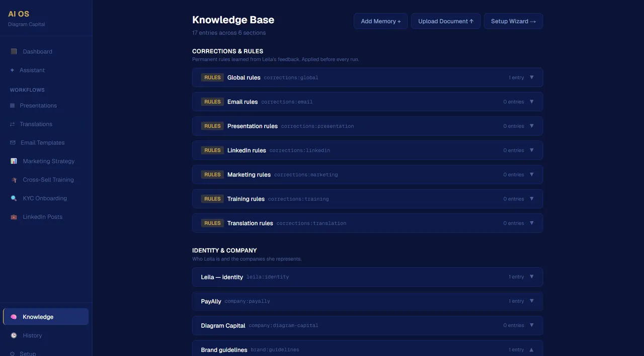Click the company:payally key text
644x356 pixels.
[x=247, y=301]
